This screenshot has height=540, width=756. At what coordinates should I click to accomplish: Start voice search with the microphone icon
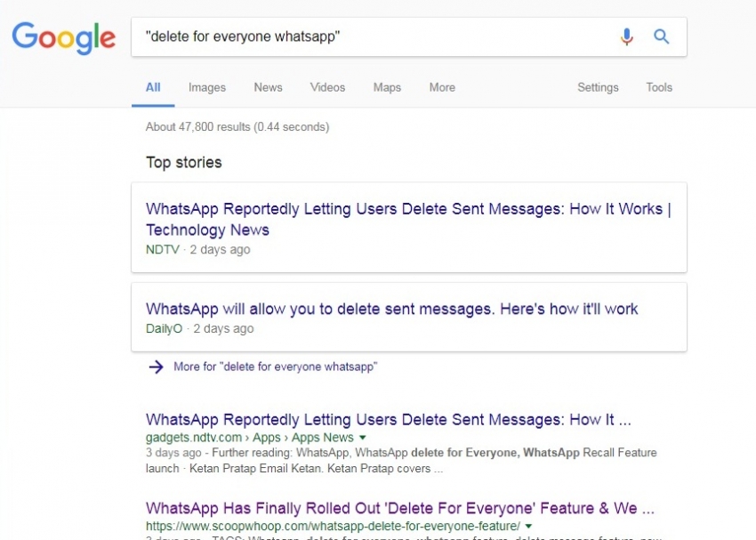(x=627, y=36)
